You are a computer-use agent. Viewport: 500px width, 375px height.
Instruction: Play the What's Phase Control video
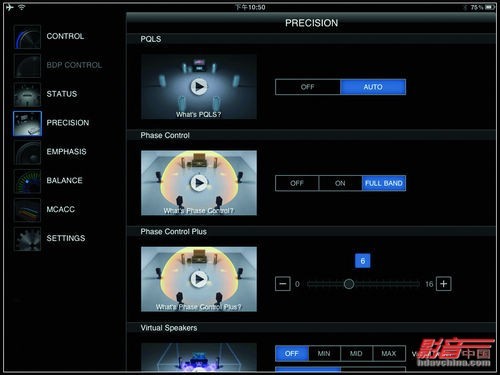pyautogui.click(x=199, y=183)
